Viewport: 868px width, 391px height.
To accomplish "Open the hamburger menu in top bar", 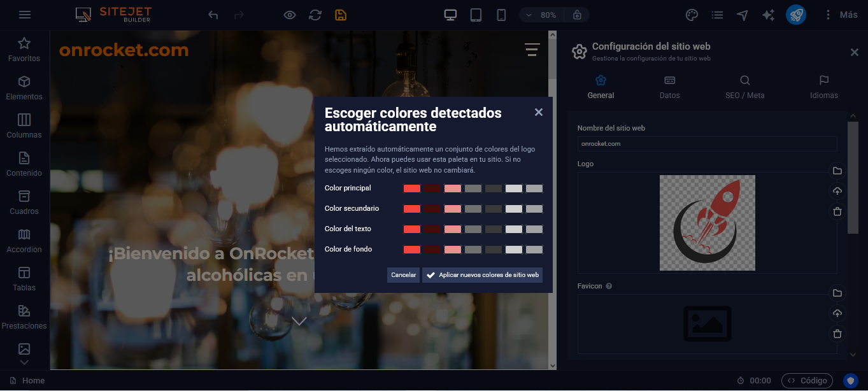I will 25,15.
